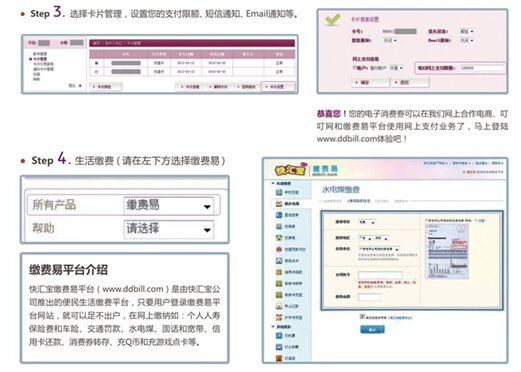Open the 支付账户 开通 dropdown
The width and height of the screenshot is (521, 372).
point(397,68)
